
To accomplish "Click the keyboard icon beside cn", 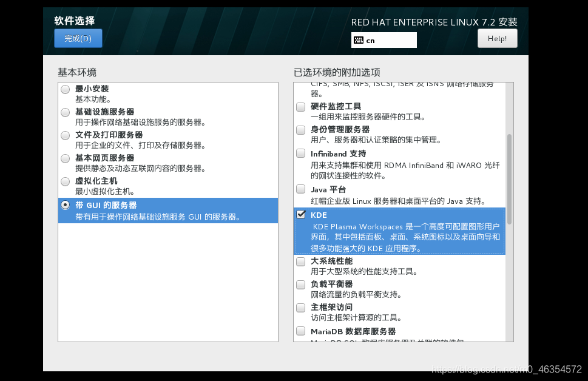I will 359,40.
